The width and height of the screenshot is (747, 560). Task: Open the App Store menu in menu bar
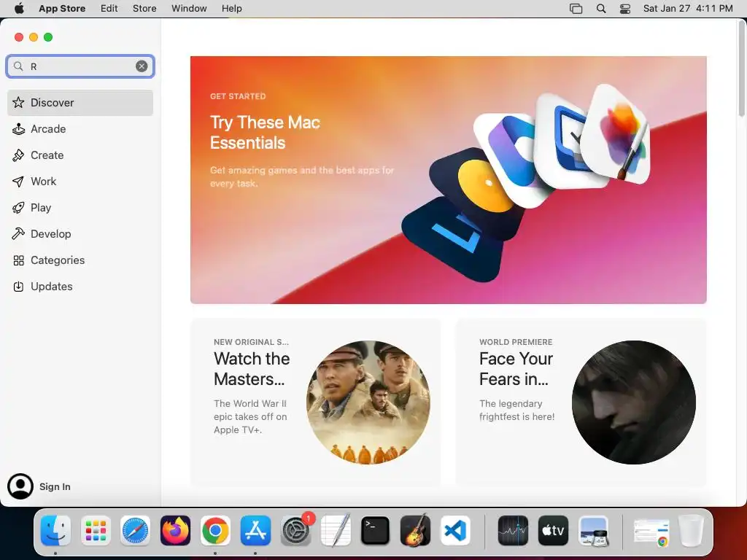coord(62,9)
